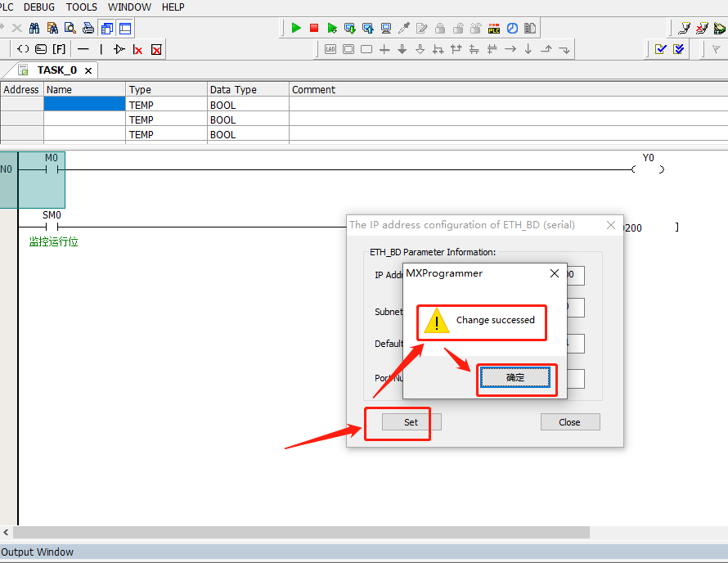Click the single checkmark compile icon
This screenshot has width=728, height=563.
click(661, 49)
